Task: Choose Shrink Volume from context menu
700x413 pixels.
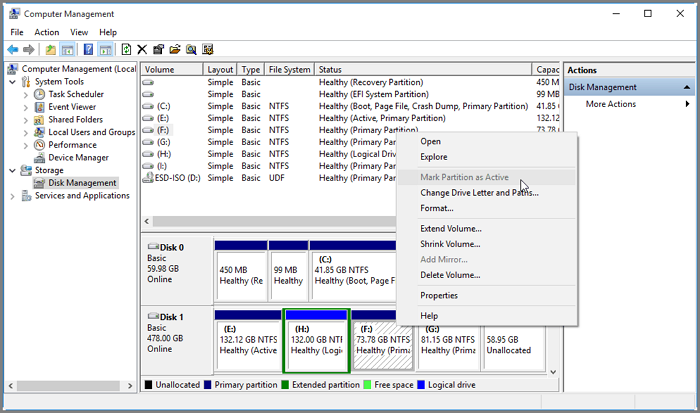Action: click(450, 244)
